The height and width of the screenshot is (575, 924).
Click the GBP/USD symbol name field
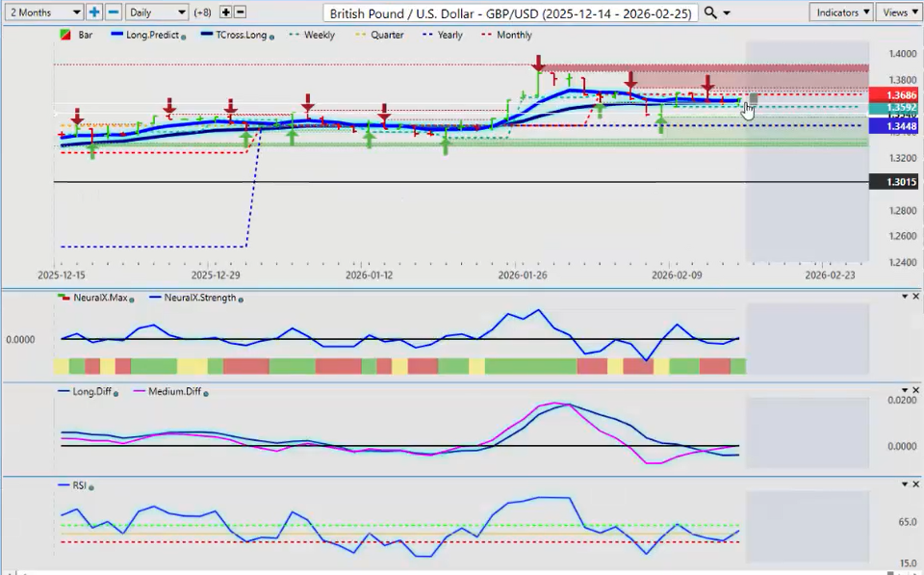pos(509,13)
